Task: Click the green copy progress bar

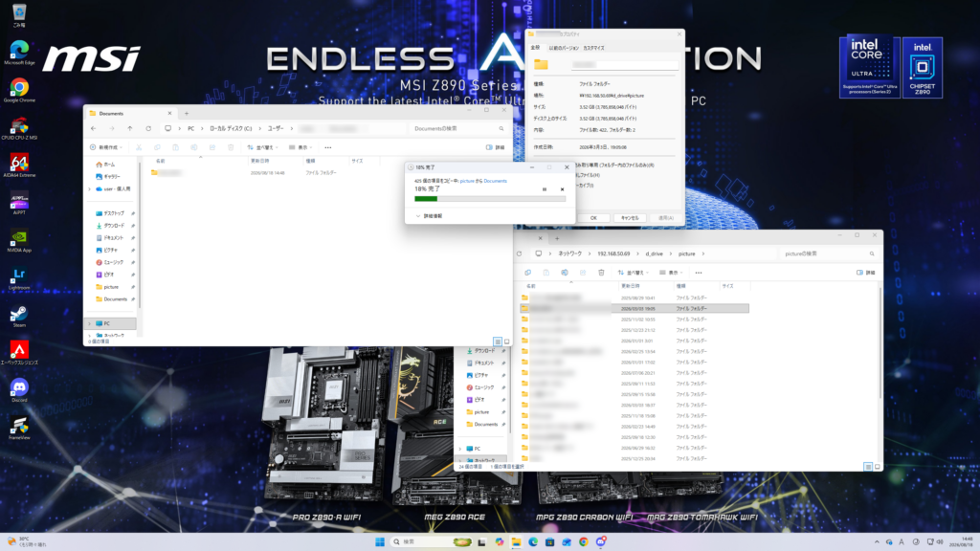Action: (490, 199)
